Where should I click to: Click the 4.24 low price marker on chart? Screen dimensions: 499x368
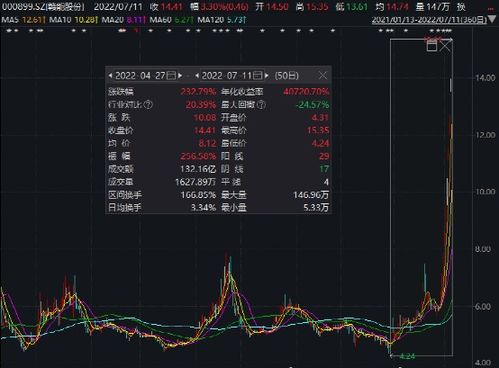click(x=407, y=356)
